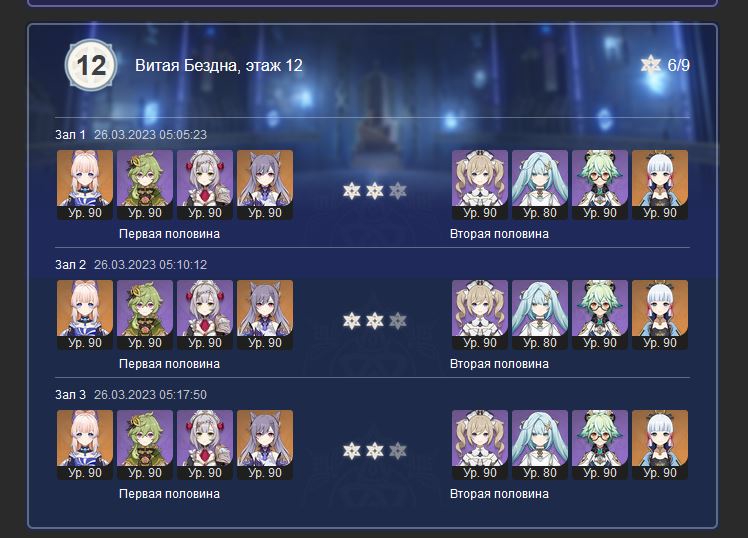748x538 pixels.
Task: Select Kokomi portrait in Зал 1 first half
Action: [85, 185]
